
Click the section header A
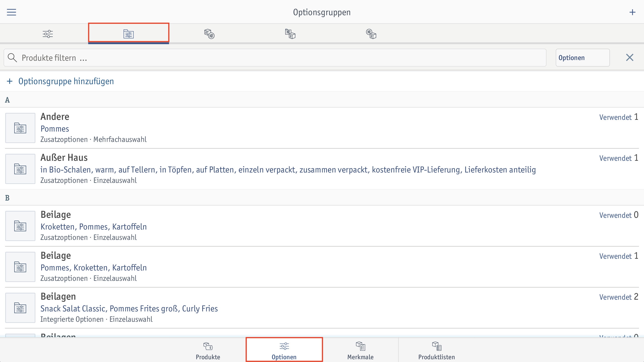(x=7, y=100)
